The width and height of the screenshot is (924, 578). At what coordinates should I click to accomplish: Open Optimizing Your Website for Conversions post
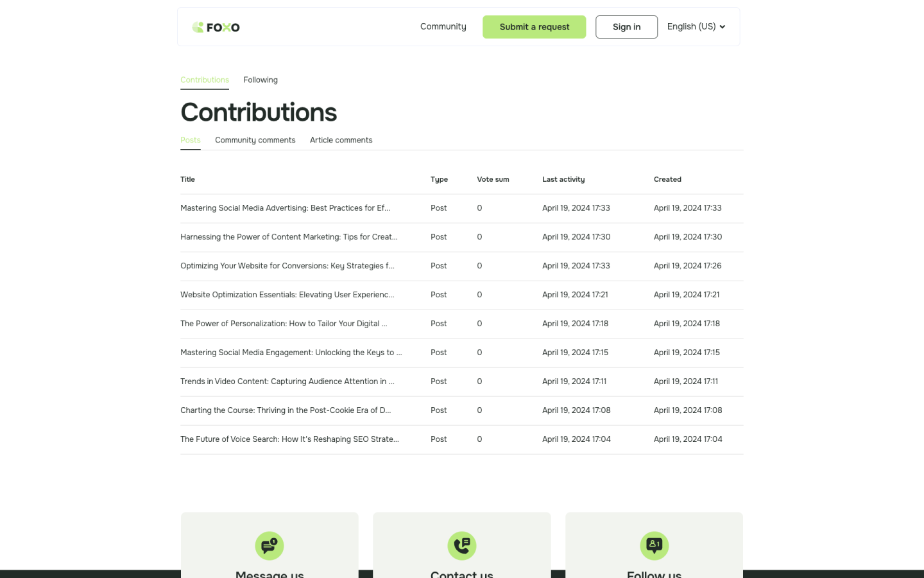(287, 266)
